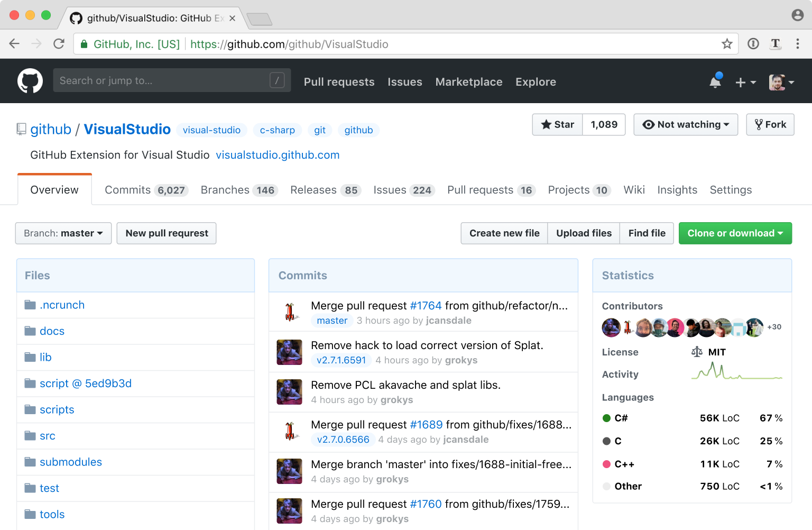Click the c-sharp topic tag
This screenshot has width=812, height=530.
[x=277, y=130]
